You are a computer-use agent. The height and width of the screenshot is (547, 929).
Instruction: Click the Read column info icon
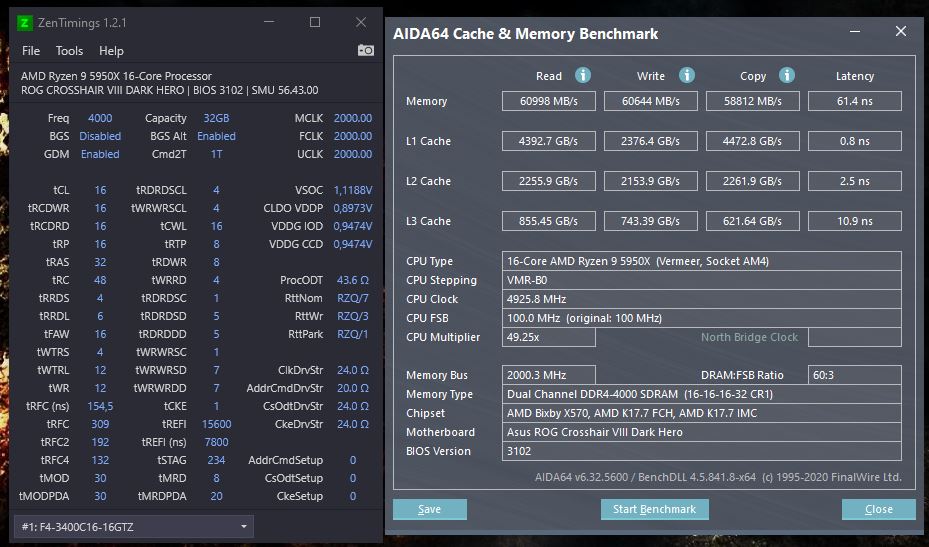click(583, 76)
